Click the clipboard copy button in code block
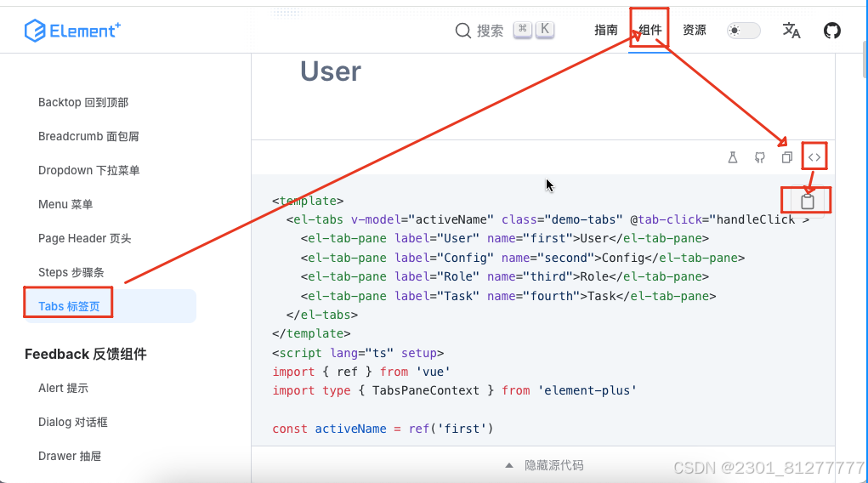Image resolution: width=868 pixels, height=483 pixels. pyautogui.click(x=807, y=201)
